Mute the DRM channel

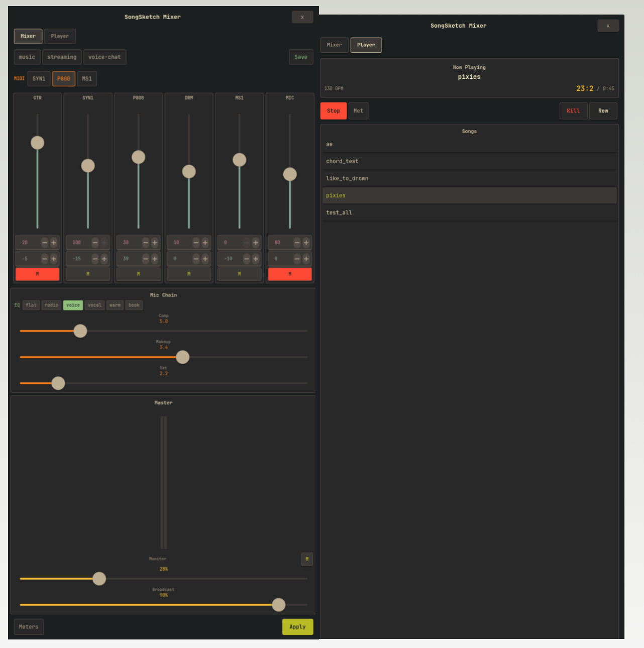(189, 274)
